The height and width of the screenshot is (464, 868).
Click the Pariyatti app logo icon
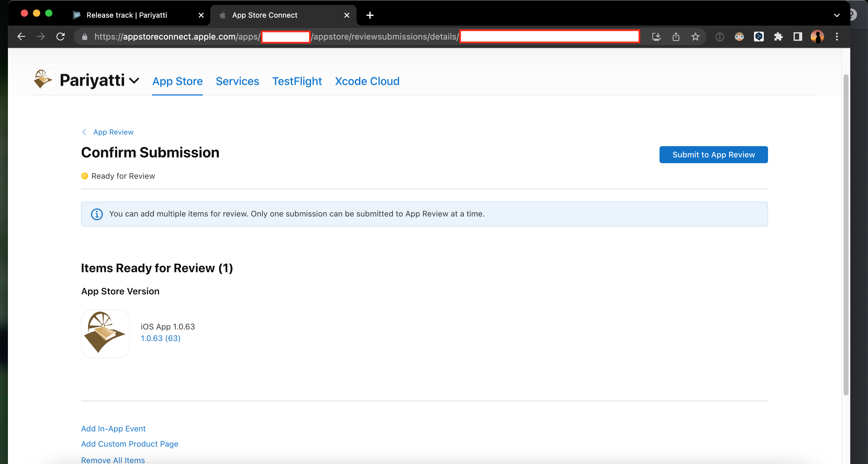44,80
